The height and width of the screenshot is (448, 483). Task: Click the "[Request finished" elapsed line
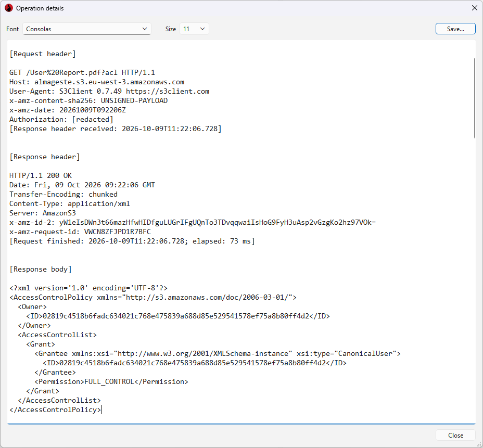coord(132,241)
